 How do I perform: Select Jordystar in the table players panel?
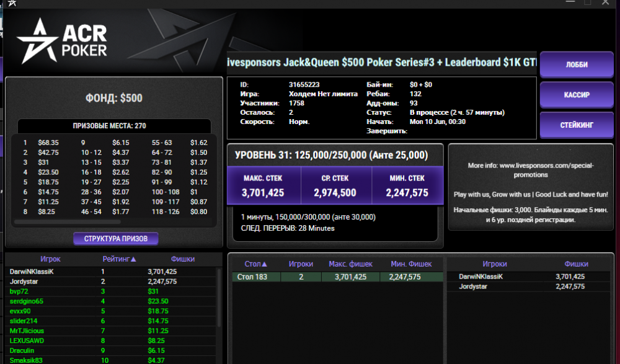[473, 286]
